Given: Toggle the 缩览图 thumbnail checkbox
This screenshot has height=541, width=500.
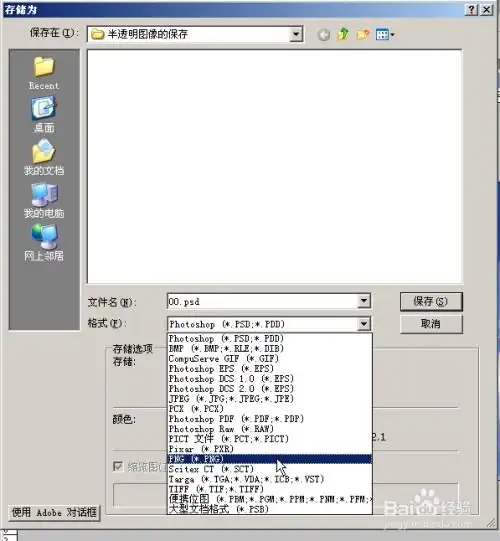Looking at the screenshot, I should pyautogui.click(x=118, y=466).
